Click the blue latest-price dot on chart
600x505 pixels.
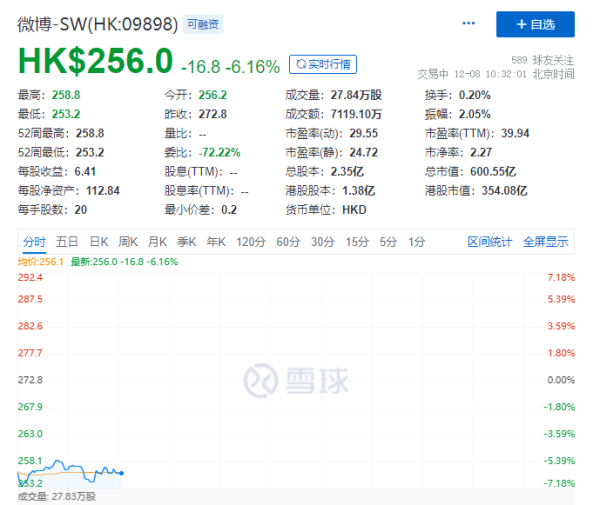[x=121, y=473]
